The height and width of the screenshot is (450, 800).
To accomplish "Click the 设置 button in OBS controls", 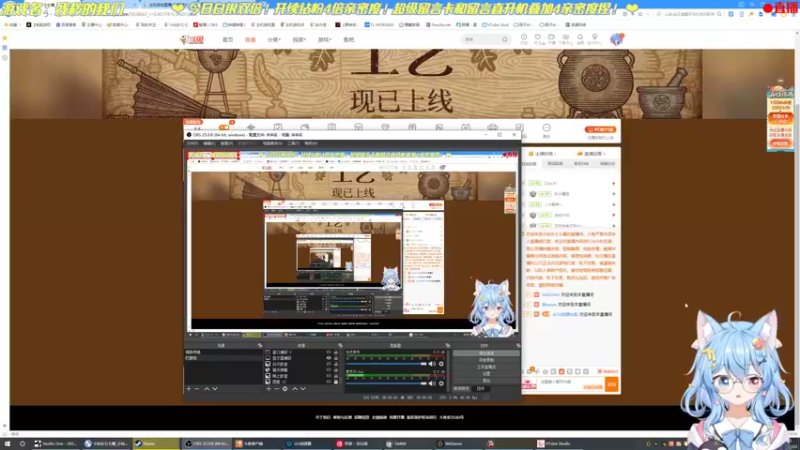I will [x=486, y=373].
